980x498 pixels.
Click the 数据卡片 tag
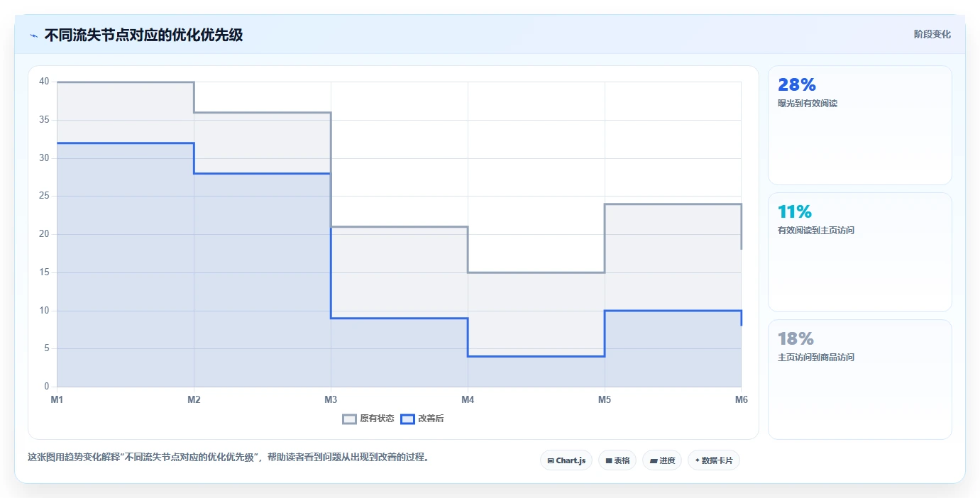[714, 460]
